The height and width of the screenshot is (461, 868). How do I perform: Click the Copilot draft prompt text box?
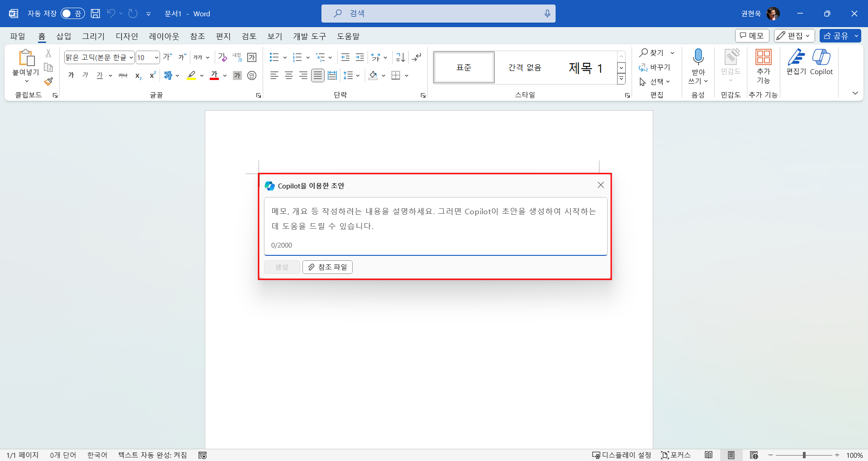pos(436,226)
